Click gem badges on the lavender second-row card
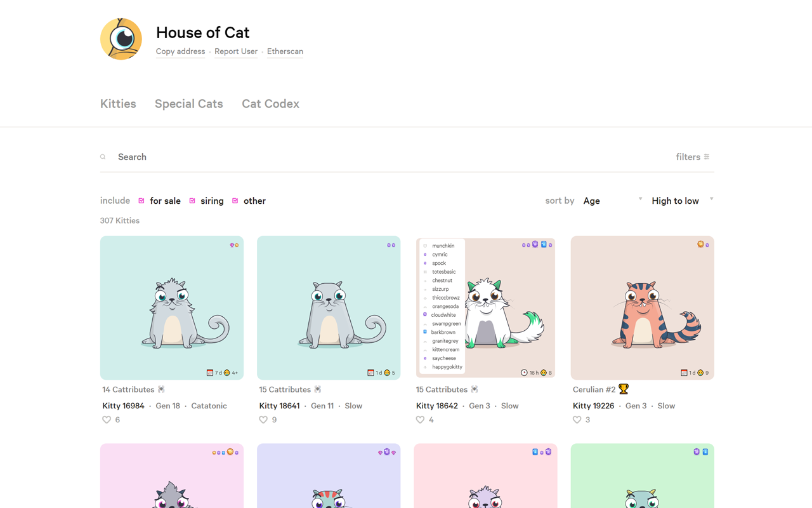The height and width of the screenshot is (508, 812). point(387,452)
